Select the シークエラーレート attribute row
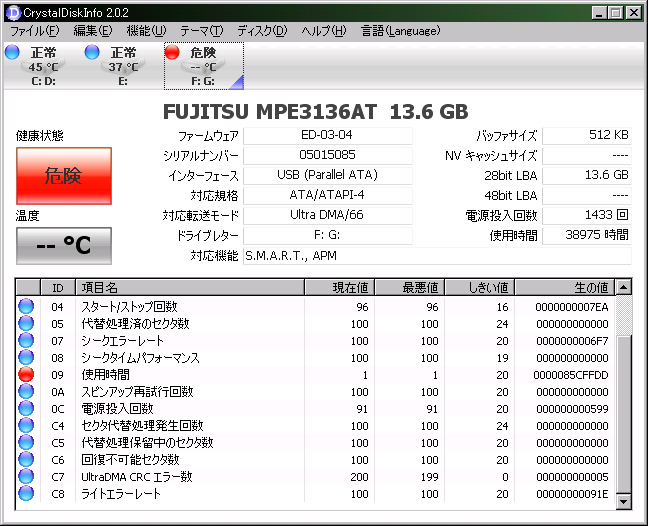This screenshot has height=526, width=648. tap(316, 340)
